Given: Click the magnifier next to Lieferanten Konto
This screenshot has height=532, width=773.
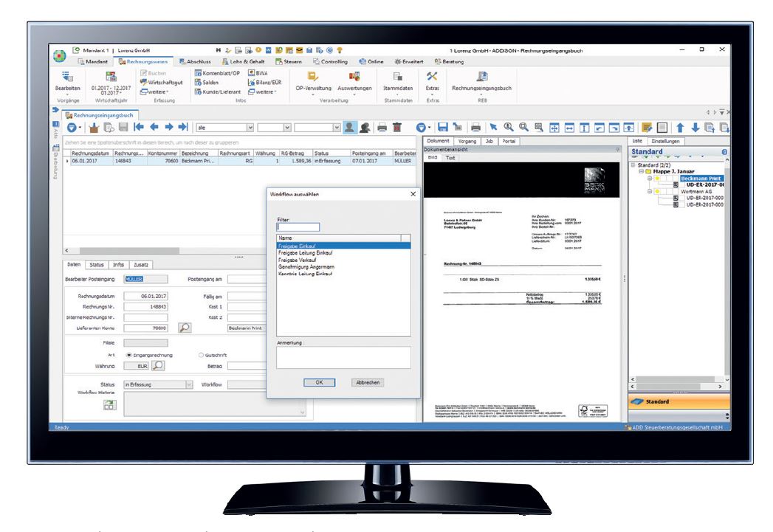Looking at the screenshot, I should tap(185, 327).
